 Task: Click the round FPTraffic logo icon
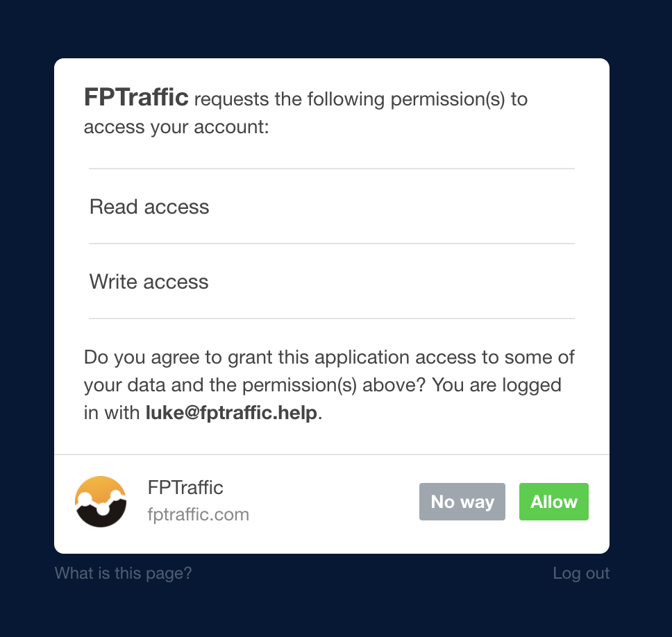point(101,502)
